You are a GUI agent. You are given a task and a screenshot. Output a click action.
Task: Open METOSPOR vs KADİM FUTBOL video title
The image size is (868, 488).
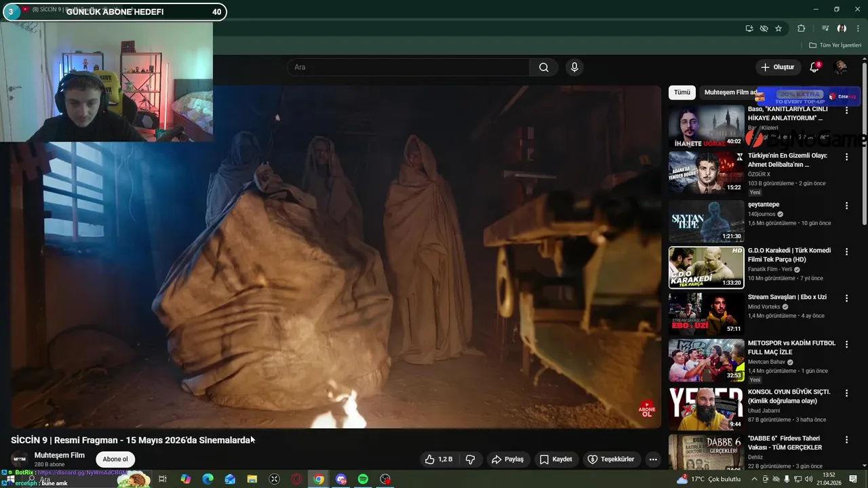point(792,348)
